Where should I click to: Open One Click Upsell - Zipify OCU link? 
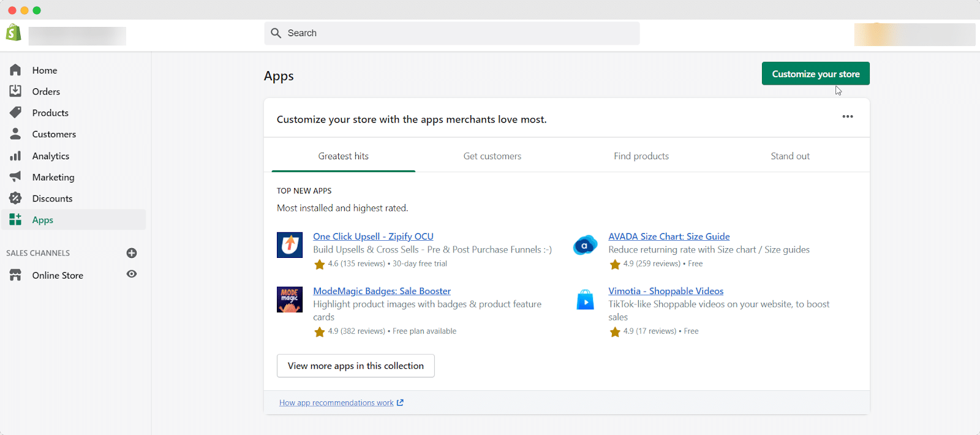click(373, 236)
